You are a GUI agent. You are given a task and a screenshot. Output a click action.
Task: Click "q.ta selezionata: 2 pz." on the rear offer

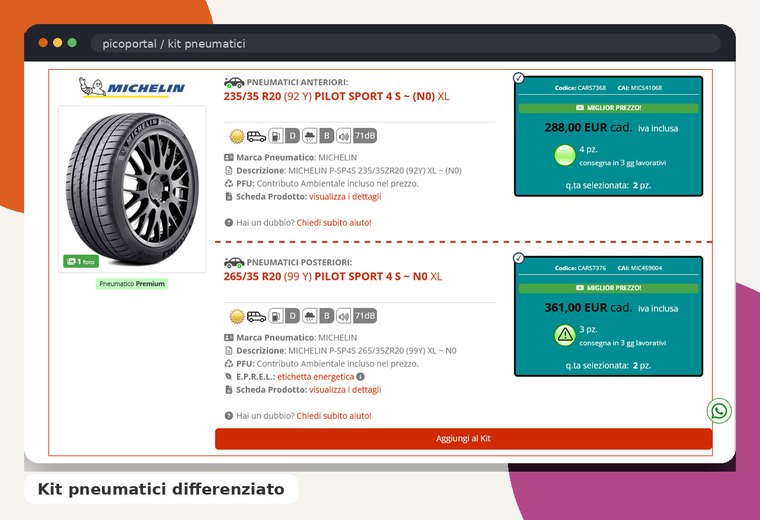(x=608, y=365)
